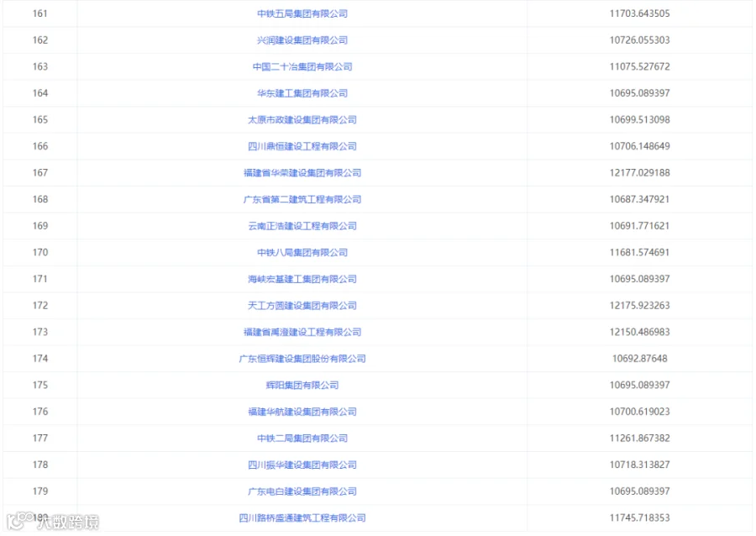Viewport: 756px width, 536px height.
Task: Open the 四川路桥盛通建筑工程有限公司 link
Action: coord(302,518)
